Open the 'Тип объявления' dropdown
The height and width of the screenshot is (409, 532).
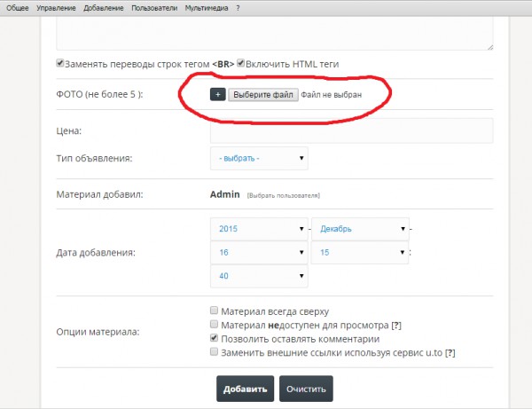[259, 158]
